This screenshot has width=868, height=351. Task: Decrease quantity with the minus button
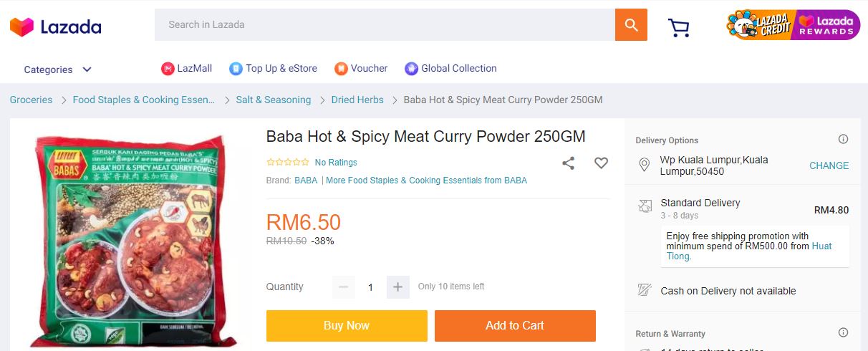click(x=343, y=287)
